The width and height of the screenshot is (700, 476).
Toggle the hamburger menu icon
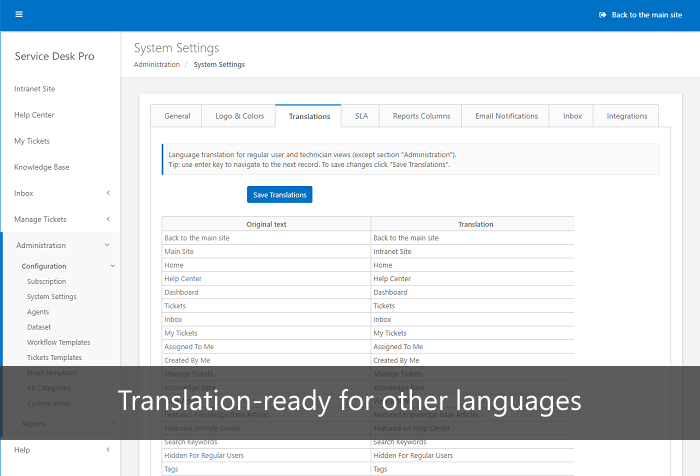pos(19,14)
